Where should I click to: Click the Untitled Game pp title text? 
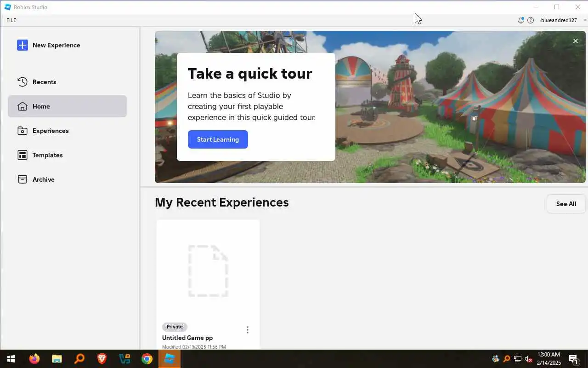click(x=187, y=338)
